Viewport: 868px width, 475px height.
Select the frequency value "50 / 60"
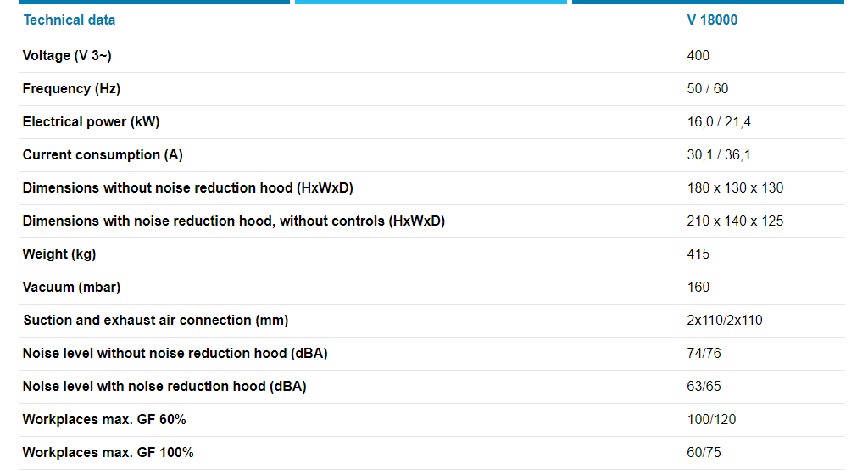(708, 88)
